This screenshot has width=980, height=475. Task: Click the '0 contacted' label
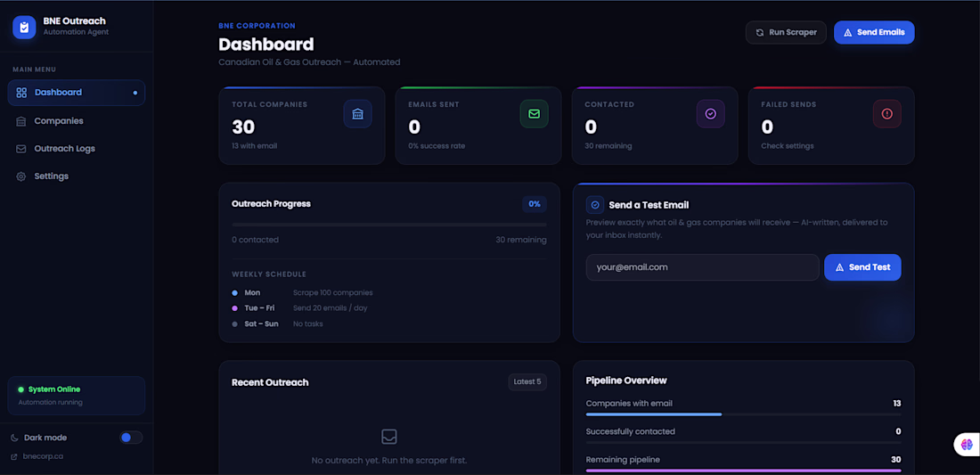[x=255, y=240]
